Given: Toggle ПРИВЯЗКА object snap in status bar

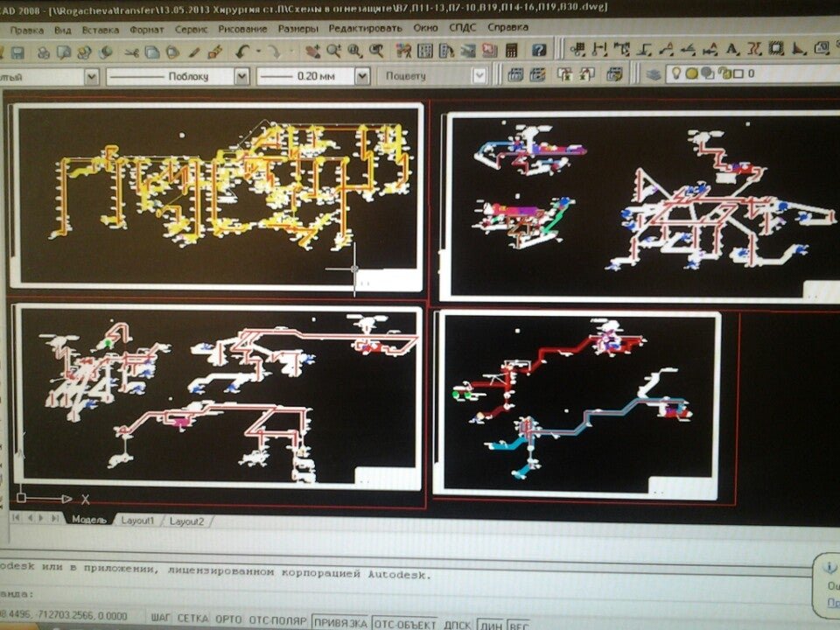Looking at the screenshot, I should [339, 621].
